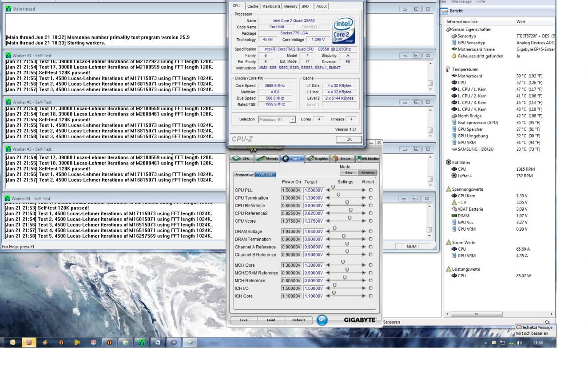
Task: Switch to Frequency sub-tab
Action: click(244, 174)
